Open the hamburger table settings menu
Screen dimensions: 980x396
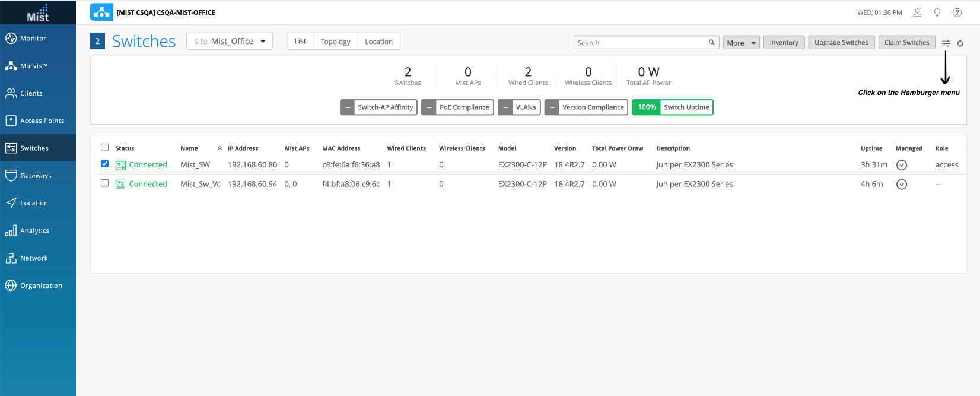click(x=946, y=43)
